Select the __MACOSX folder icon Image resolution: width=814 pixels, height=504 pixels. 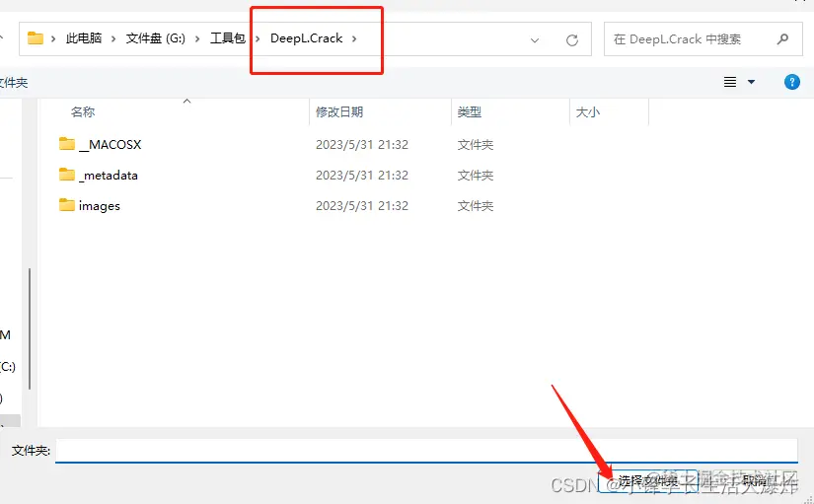click(x=66, y=144)
